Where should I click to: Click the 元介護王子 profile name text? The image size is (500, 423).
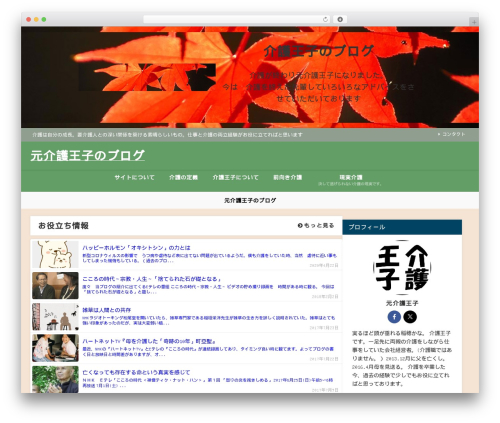(402, 303)
